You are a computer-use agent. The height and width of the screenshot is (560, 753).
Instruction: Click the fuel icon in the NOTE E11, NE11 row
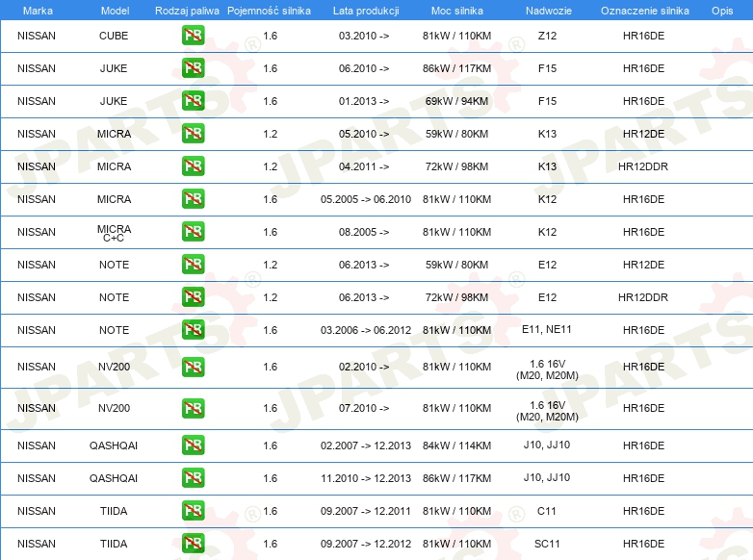pos(193,330)
